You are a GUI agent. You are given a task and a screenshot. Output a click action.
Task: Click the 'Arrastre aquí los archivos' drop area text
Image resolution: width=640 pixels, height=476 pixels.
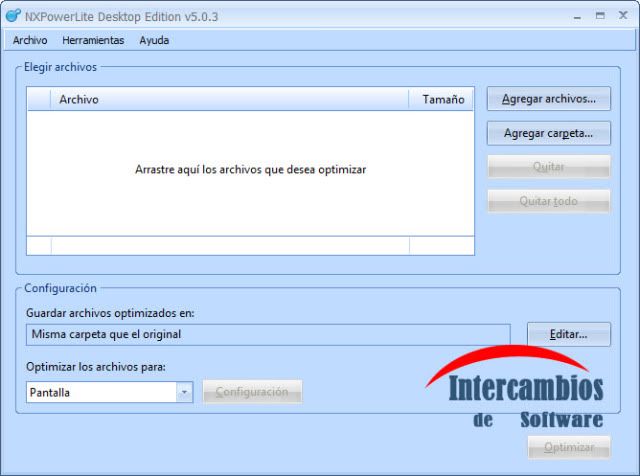pos(250,169)
